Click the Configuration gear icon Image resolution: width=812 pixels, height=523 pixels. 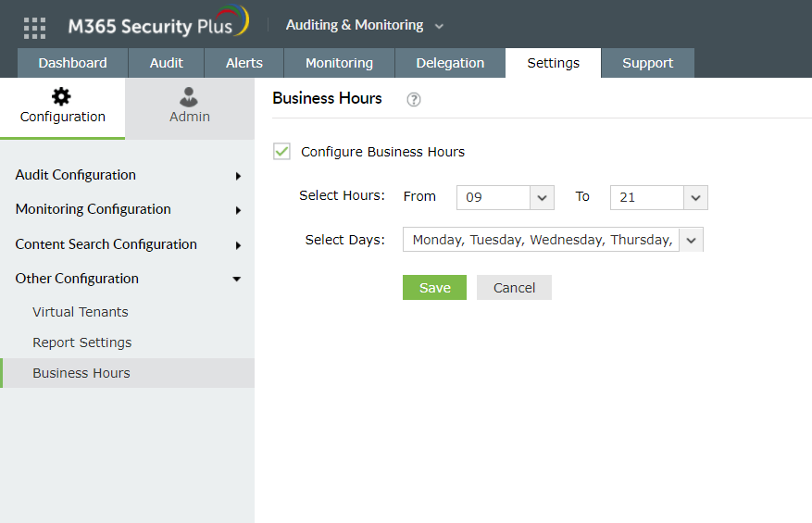click(62, 96)
